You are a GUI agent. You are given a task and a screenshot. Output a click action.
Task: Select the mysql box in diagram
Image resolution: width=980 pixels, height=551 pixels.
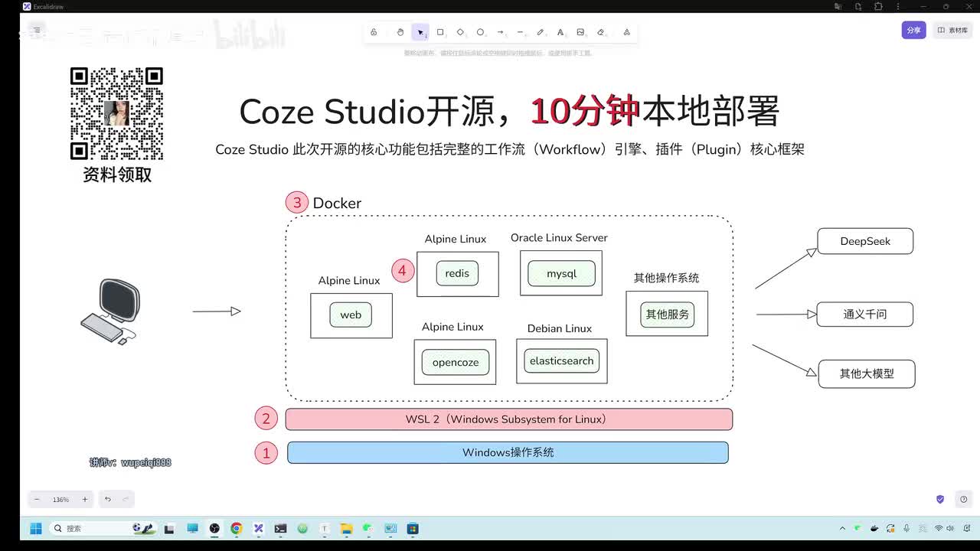[561, 273]
